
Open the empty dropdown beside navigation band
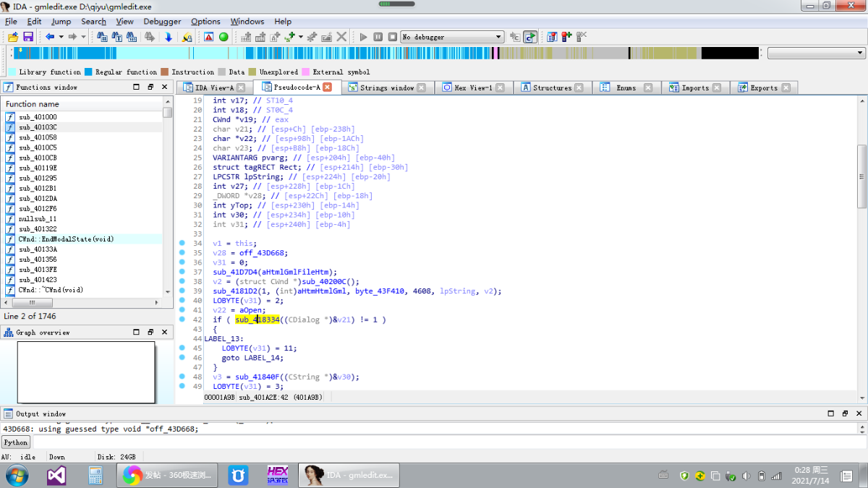(x=816, y=53)
